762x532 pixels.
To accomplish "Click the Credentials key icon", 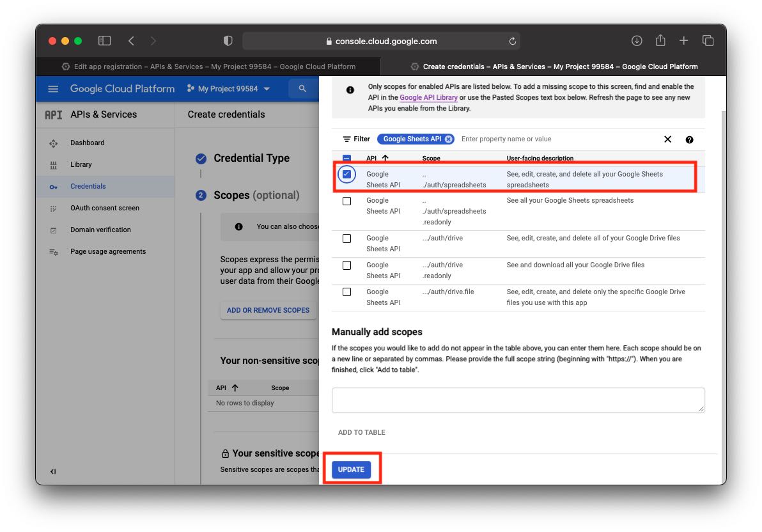I will [54, 187].
